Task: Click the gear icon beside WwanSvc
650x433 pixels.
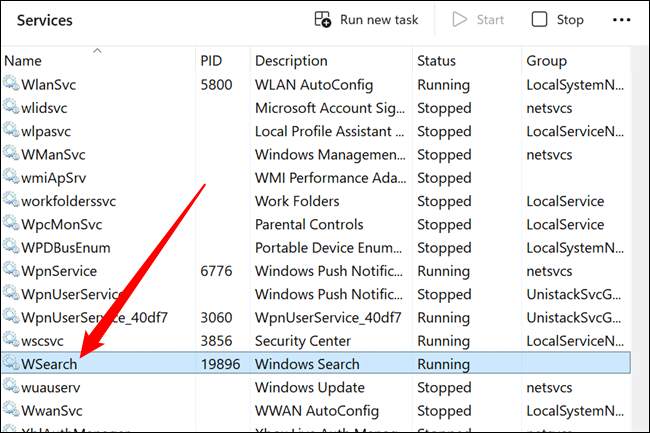Action: tap(11, 409)
